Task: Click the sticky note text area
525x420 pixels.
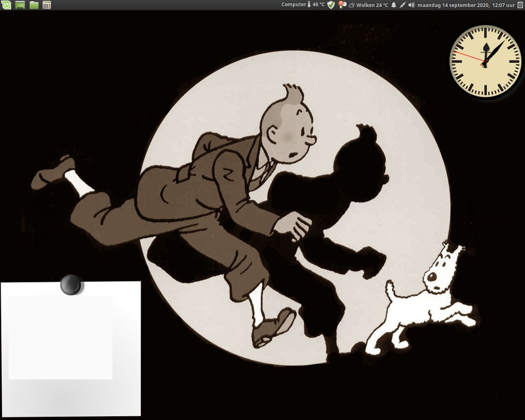Action: [x=60, y=338]
